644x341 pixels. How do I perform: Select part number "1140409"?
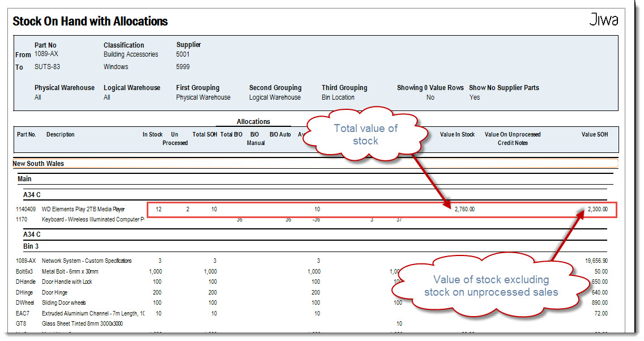point(25,209)
